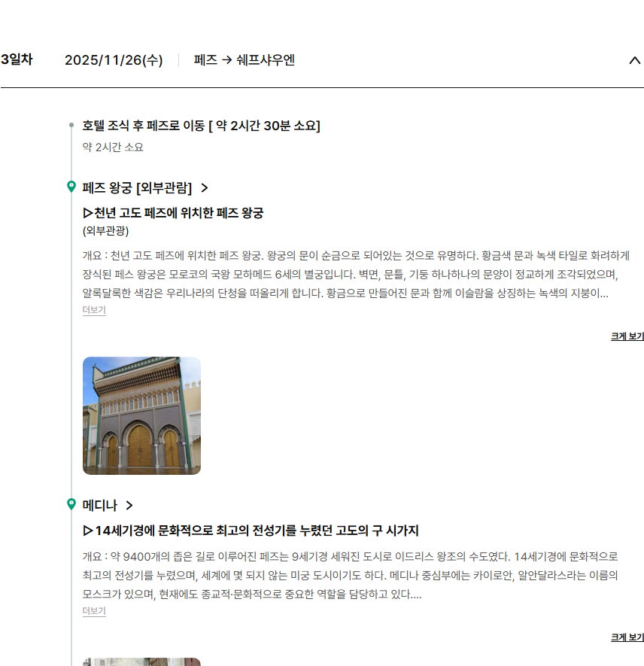Collapse the 3일차 itinerary section chevron
This screenshot has height=666, width=644.
pos(634,60)
